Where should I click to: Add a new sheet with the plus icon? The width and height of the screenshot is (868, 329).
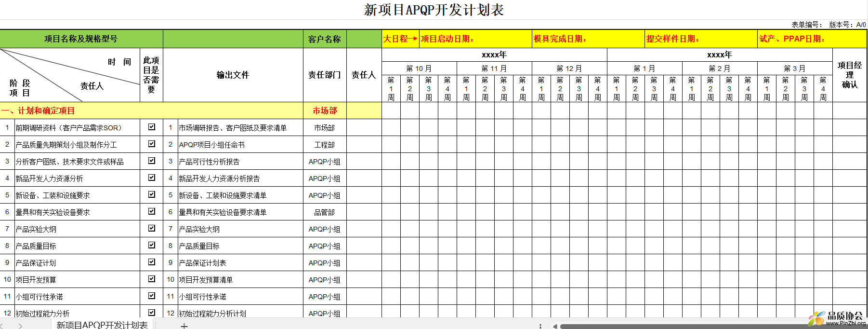click(x=184, y=326)
